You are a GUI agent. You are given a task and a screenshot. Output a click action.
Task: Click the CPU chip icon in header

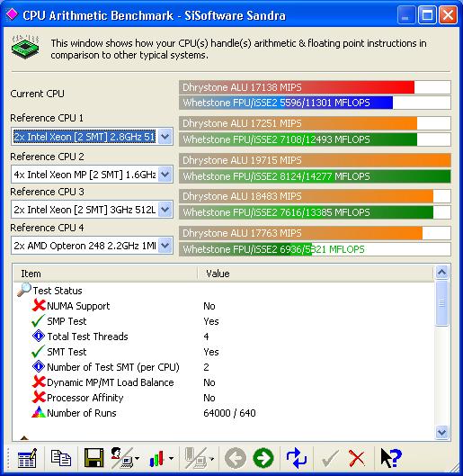point(25,47)
